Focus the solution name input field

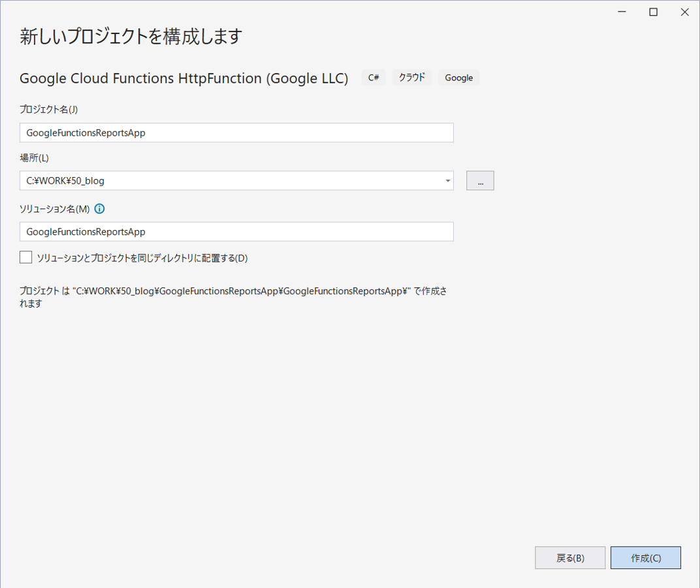pos(236,231)
